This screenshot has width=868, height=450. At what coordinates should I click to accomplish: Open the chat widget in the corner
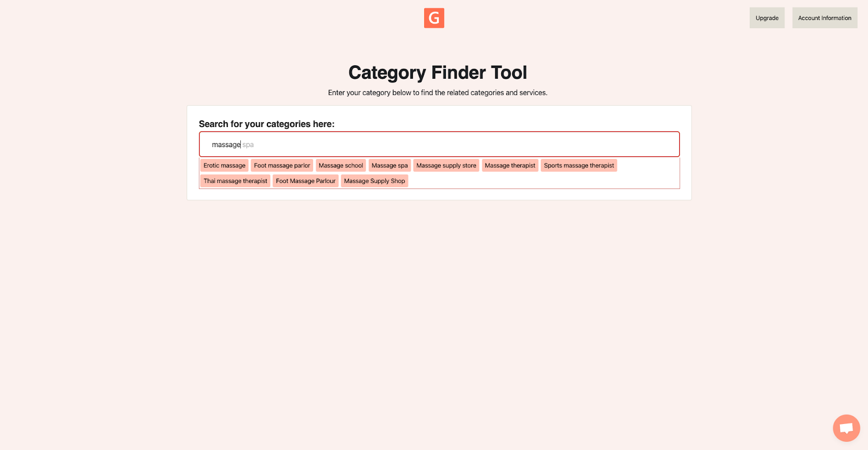point(846,428)
